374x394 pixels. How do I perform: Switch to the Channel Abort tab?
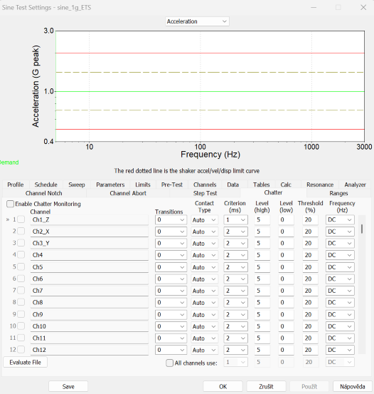tap(128, 193)
